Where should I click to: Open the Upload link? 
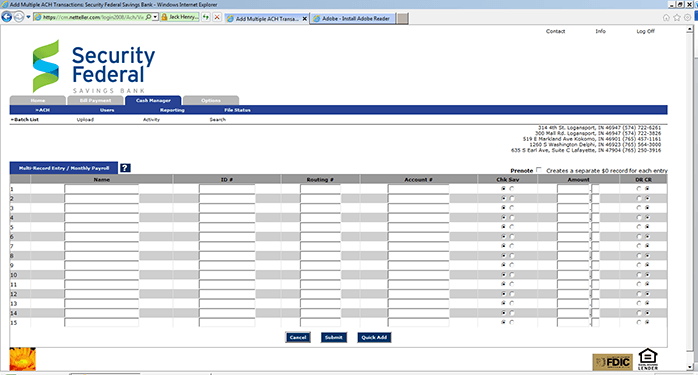85,119
